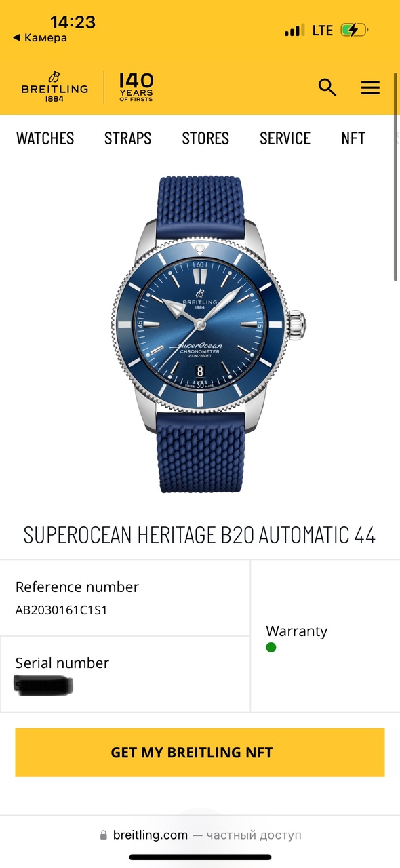The image size is (400, 868).
Task: Tap the breitling.com address bar
Action: 200,835
